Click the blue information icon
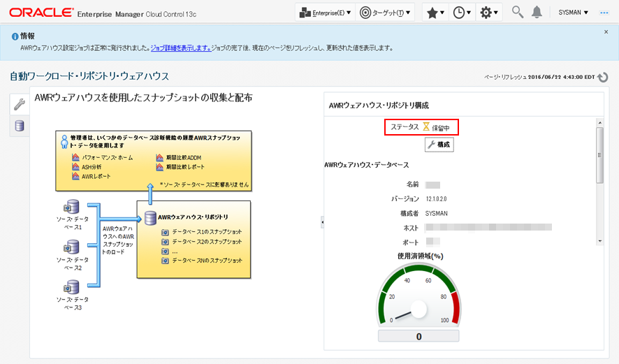This screenshot has height=364, width=619. 15,36
